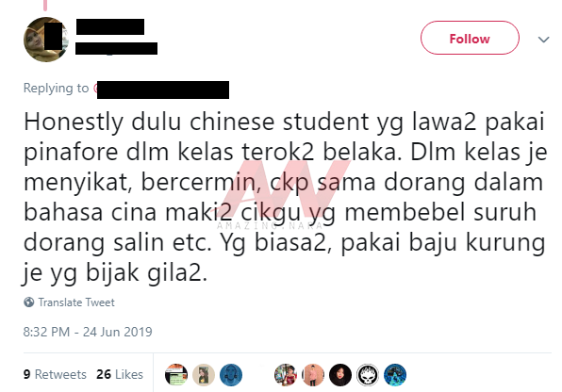This screenshot has width=562, height=392.
Task: Click the tweet text starting Honestly dulu
Action: click(285, 197)
